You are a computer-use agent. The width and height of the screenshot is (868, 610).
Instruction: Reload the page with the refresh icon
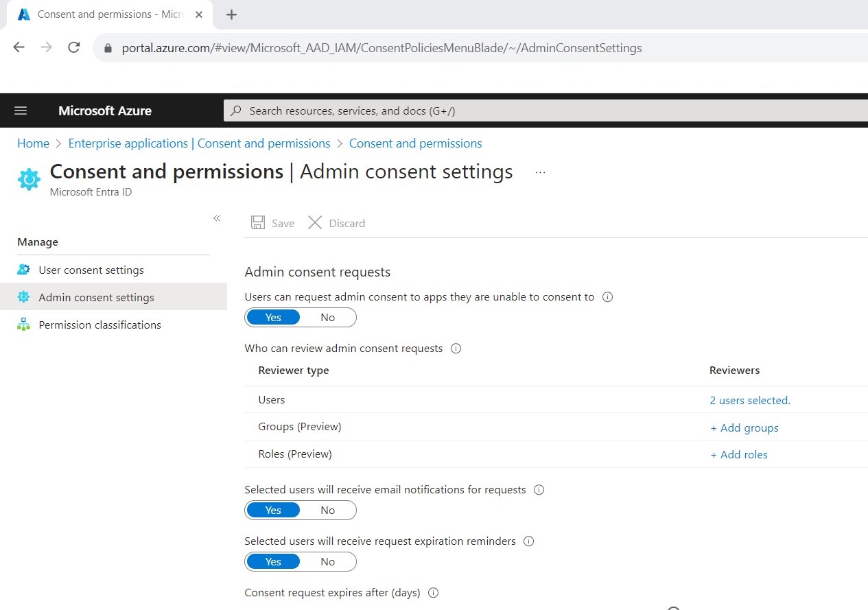click(73, 47)
